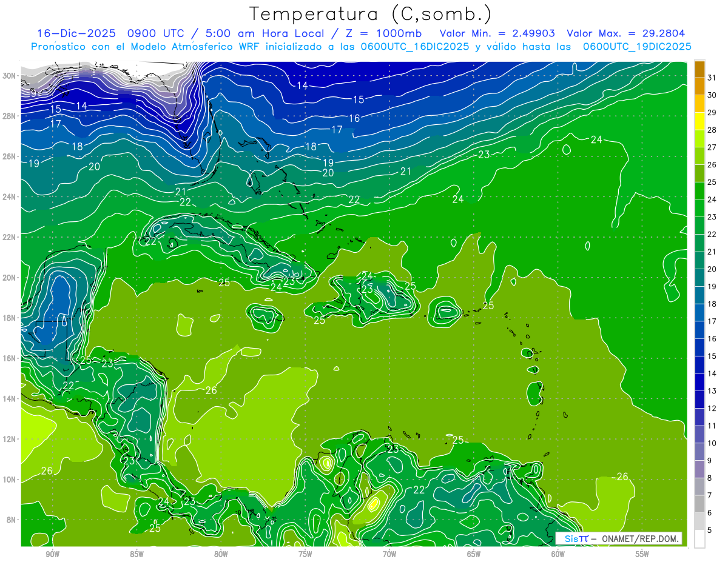
Task: Click the "29" value on the color scale
Action: 712,112
